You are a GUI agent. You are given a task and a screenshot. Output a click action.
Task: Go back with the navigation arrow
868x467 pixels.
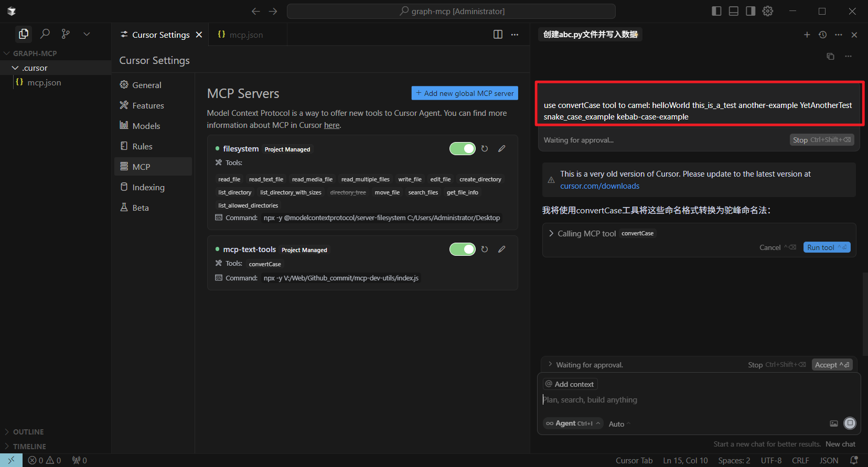coord(256,11)
